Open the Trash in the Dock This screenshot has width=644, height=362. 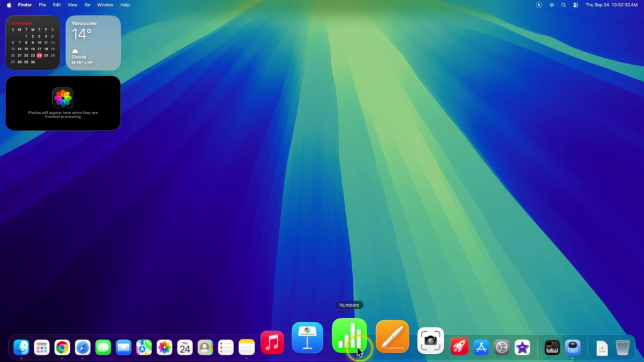[x=623, y=348]
